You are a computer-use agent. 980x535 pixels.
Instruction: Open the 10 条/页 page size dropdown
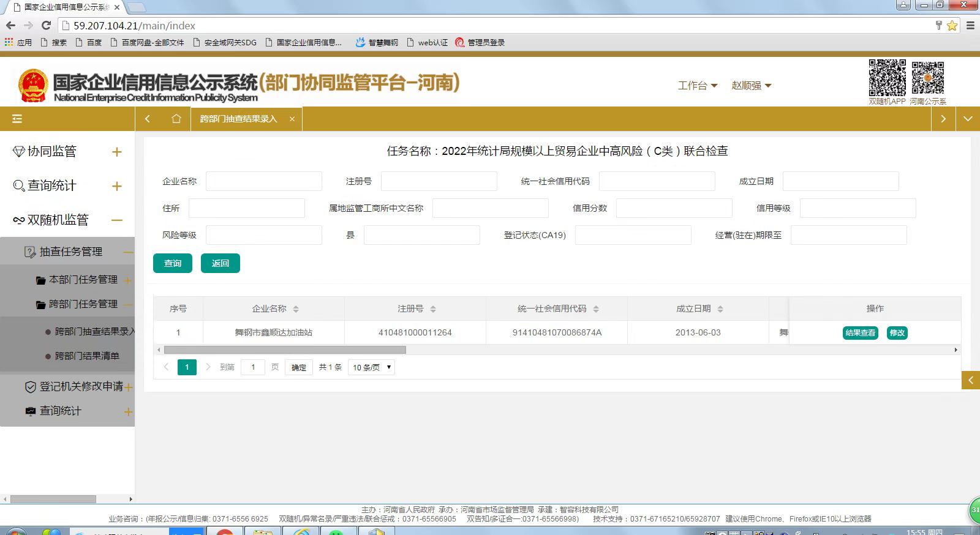pos(371,367)
